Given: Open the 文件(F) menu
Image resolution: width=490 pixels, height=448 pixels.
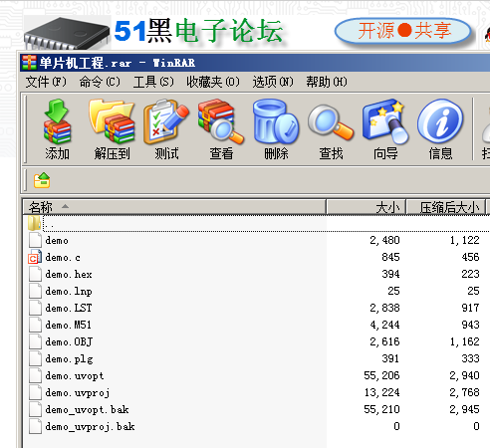Looking at the screenshot, I should 46,82.
